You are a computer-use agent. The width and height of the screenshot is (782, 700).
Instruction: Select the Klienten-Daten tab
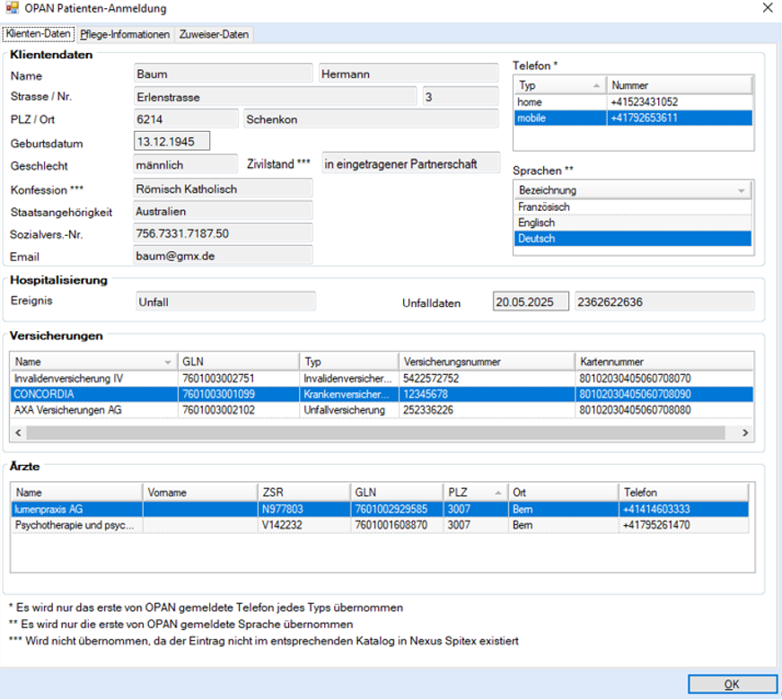click(39, 35)
